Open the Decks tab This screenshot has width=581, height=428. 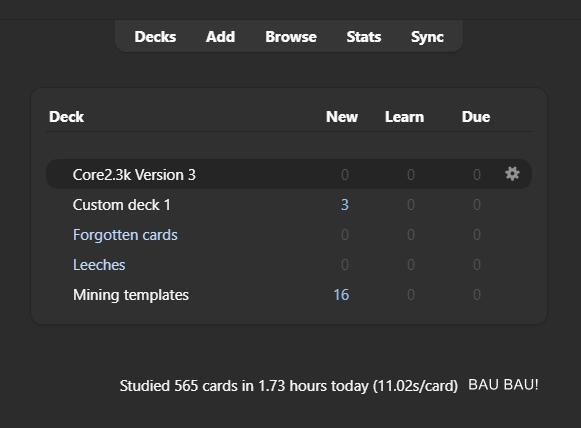(x=155, y=37)
